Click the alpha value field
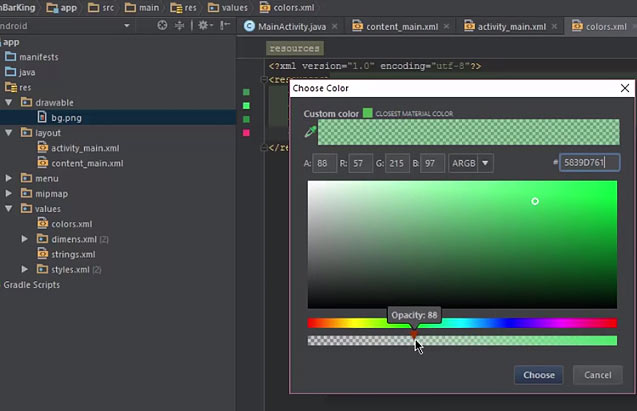The width and height of the screenshot is (637, 411). (324, 163)
